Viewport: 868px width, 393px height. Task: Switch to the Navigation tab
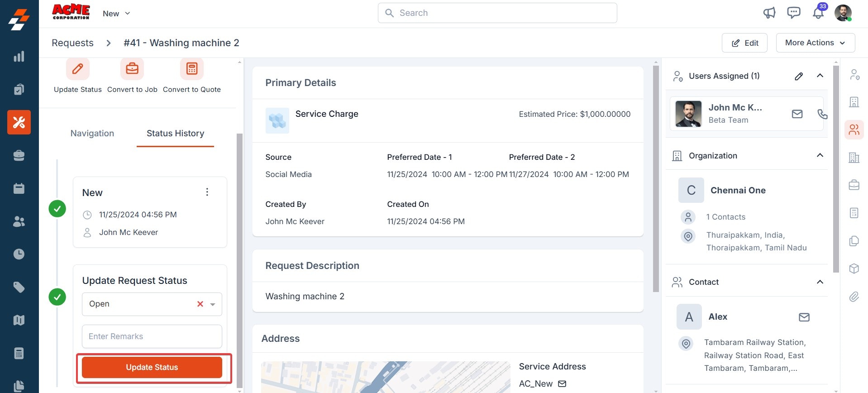92,133
